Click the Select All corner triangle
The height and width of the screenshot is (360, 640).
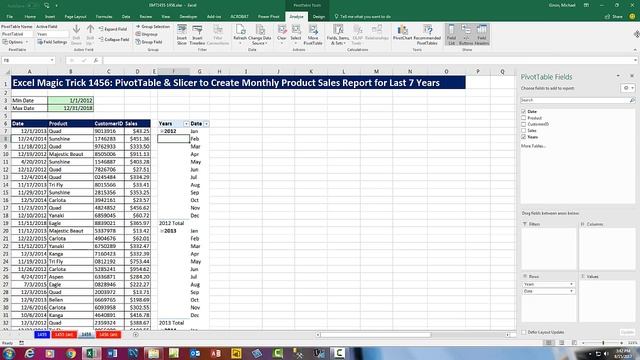(x=7, y=71)
